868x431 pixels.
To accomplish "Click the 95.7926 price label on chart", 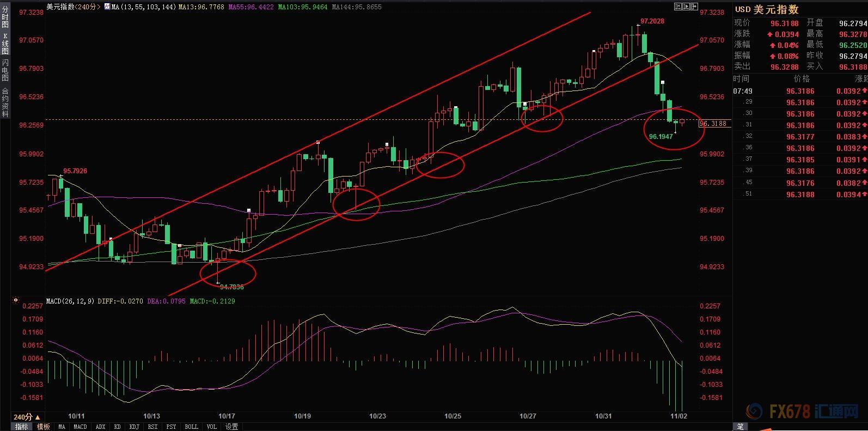I will [75, 171].
